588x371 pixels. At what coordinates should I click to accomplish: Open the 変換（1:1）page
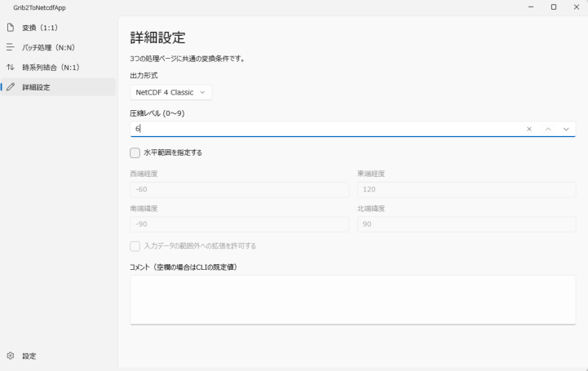(58, 28)
